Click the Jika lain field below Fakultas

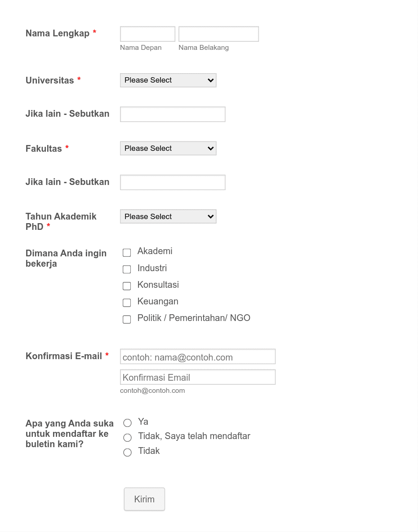click(172, 182)
